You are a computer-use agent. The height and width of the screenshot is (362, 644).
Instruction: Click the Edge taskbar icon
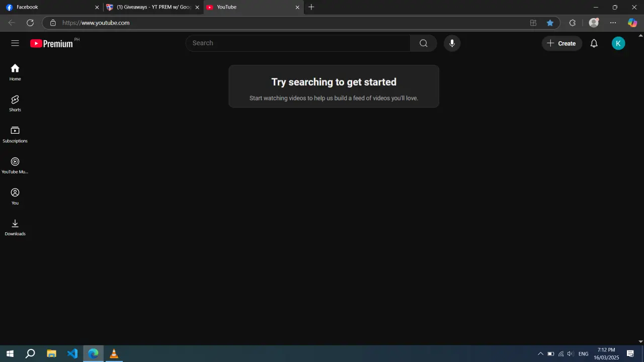pyautogui.click(x=93, y=353)
